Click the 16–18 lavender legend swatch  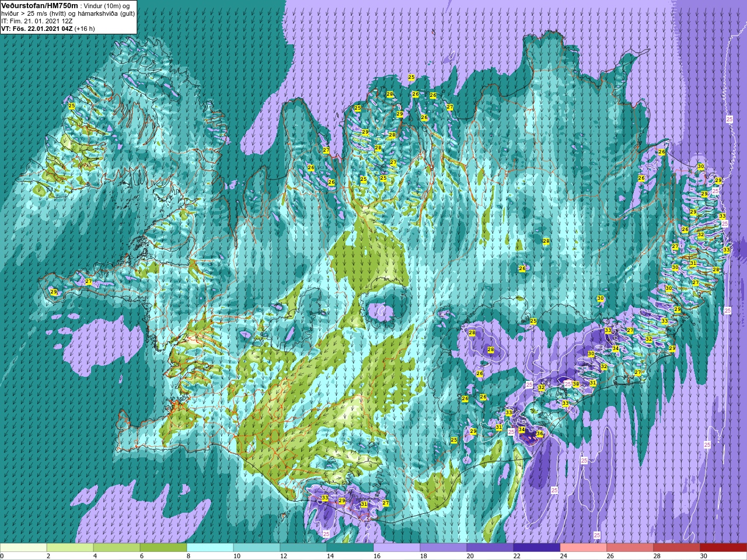click(397, 548)
